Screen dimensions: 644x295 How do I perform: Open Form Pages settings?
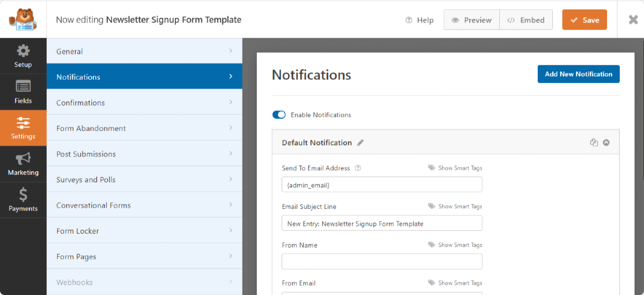(x=145, y=256)
